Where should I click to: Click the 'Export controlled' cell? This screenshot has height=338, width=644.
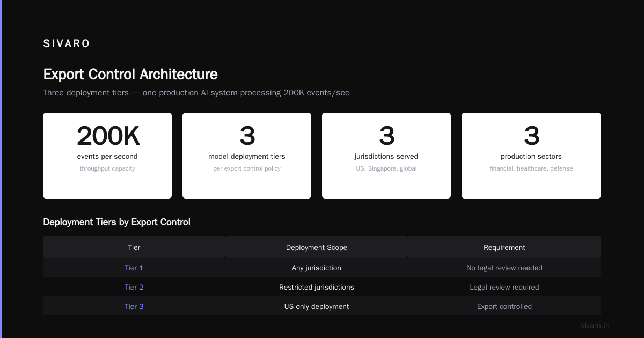pyautogui.click(x=504, y=306)
